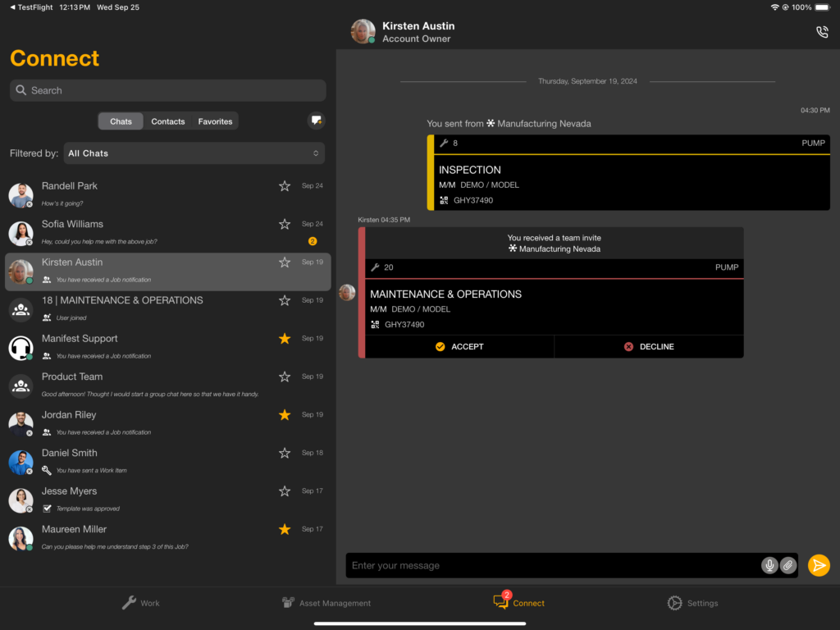840x630 pixels.
Task: Open the Asset Management tab label
Action: coord(335,603)
